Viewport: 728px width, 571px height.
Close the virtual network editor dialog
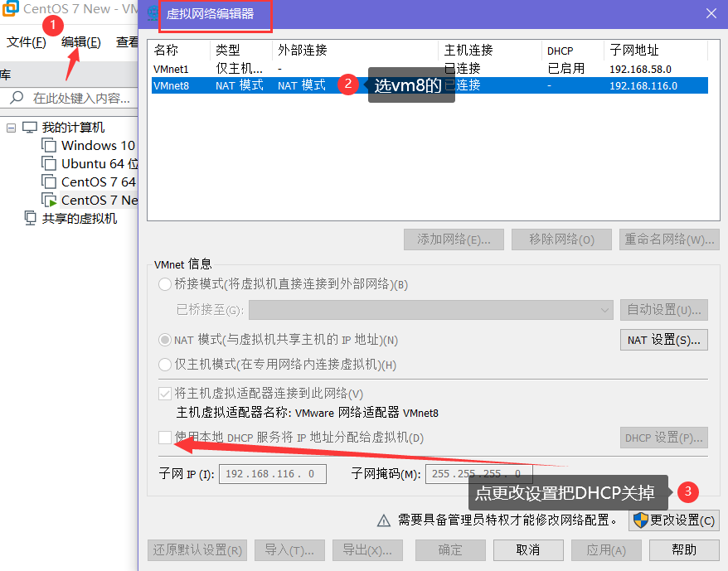pos(711,13)
